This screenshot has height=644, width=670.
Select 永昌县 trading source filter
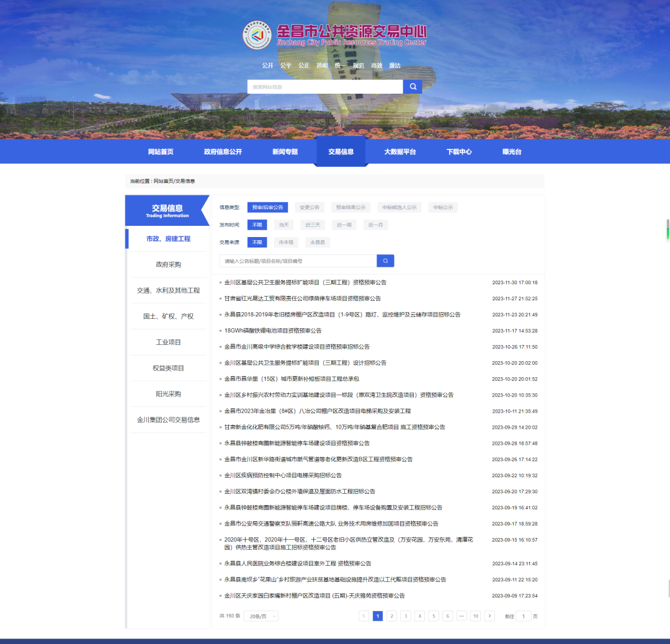click(318, 243)
